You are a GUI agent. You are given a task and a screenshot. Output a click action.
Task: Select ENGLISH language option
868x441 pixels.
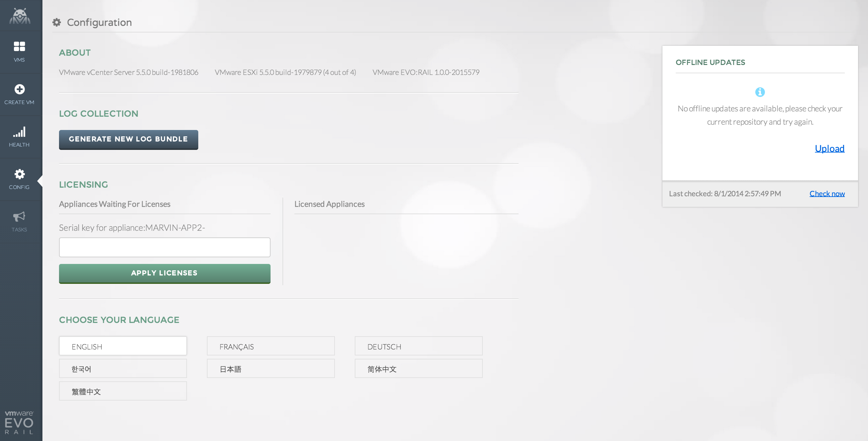tap(123, 346)
